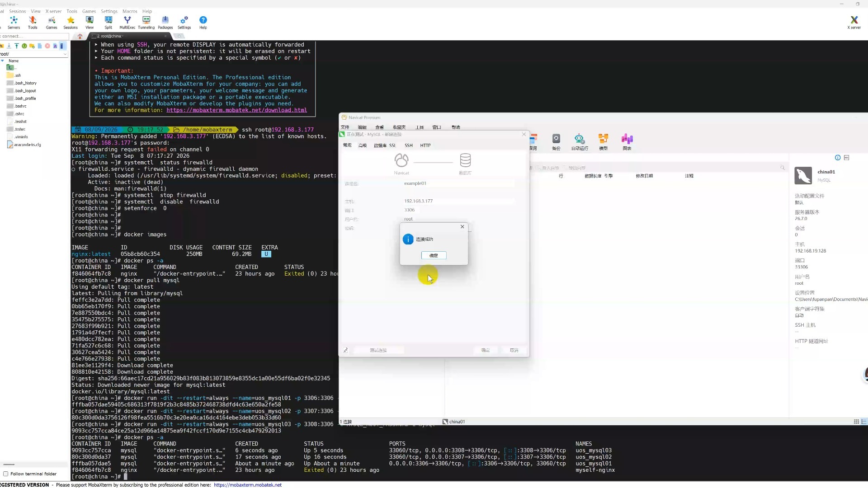Switch to Navicat detail view icon
The image size is (868, 488).
point(864,422)
